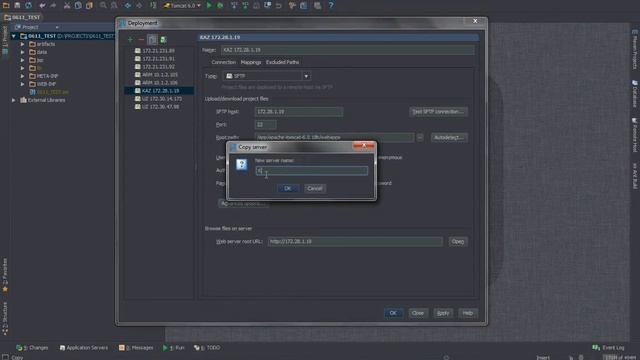The image size is (640, 360).
Task: Click the red Remove server minus icon
Action: pyautogui.click(x=141, y=40)
